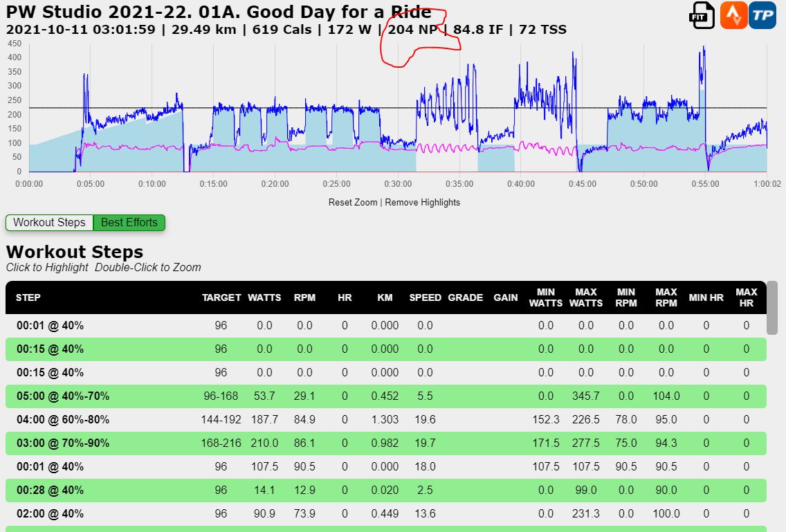Click the WATTS column header
This screenshot has height=532, width=786.
(264, 297)
